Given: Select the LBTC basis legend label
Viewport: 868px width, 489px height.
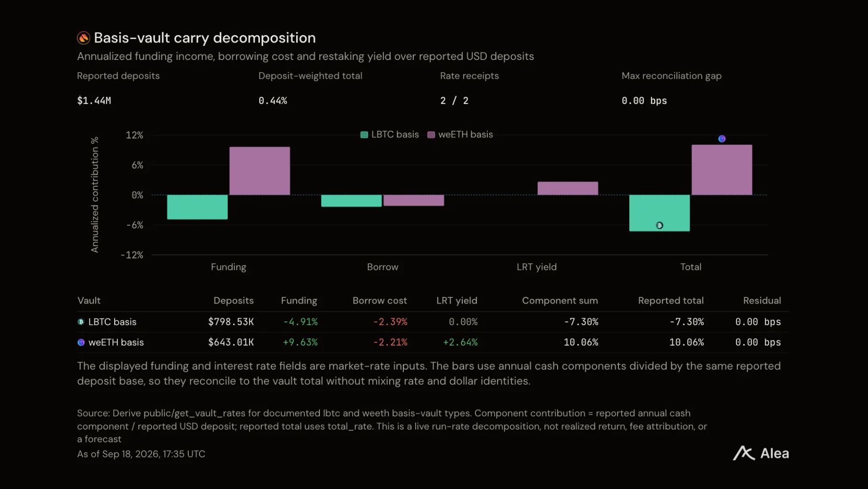Looking at the screenshot, I should tap(395, 135).
